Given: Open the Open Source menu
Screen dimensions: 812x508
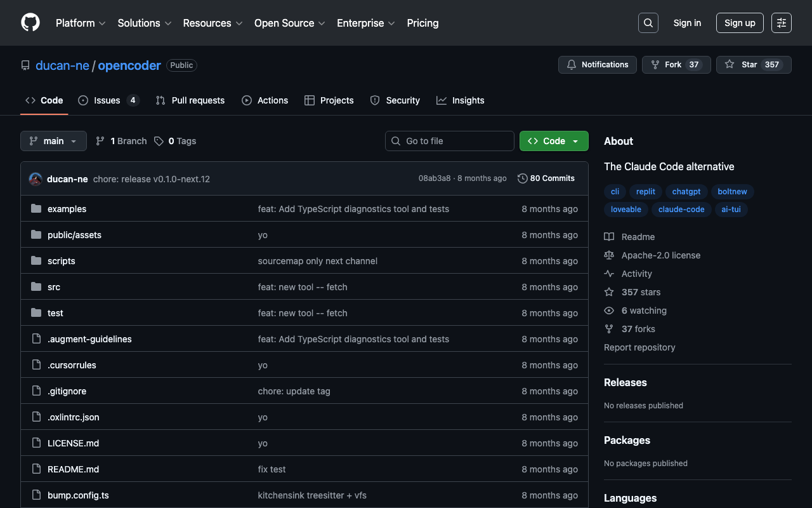Looking at the screenshot, I should [289, 23].
